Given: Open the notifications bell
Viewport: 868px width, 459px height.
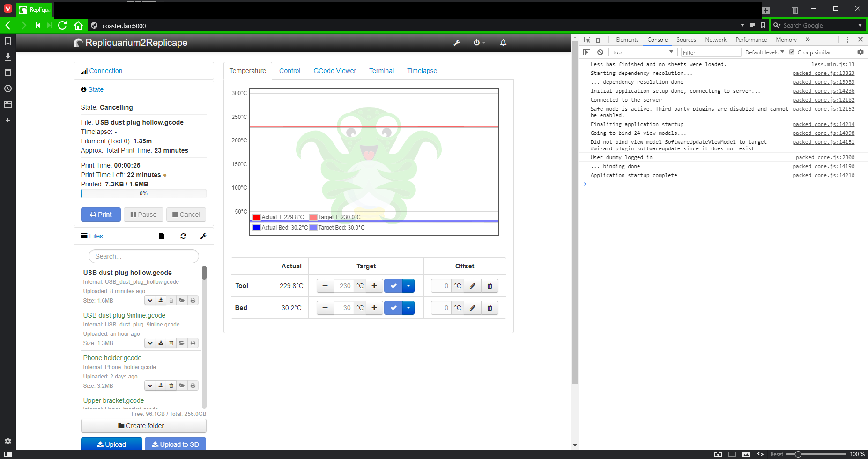Looking at the screenshot, I should (x=503, y=43).
